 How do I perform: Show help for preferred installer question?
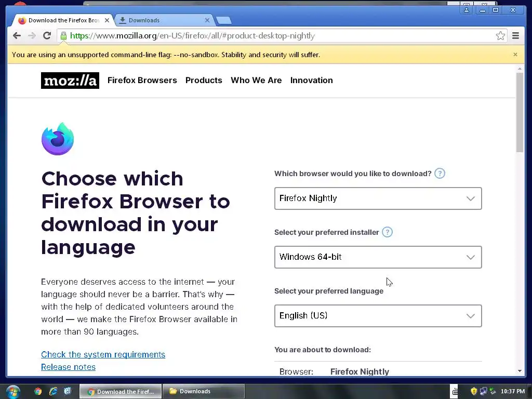click(387, 232)
